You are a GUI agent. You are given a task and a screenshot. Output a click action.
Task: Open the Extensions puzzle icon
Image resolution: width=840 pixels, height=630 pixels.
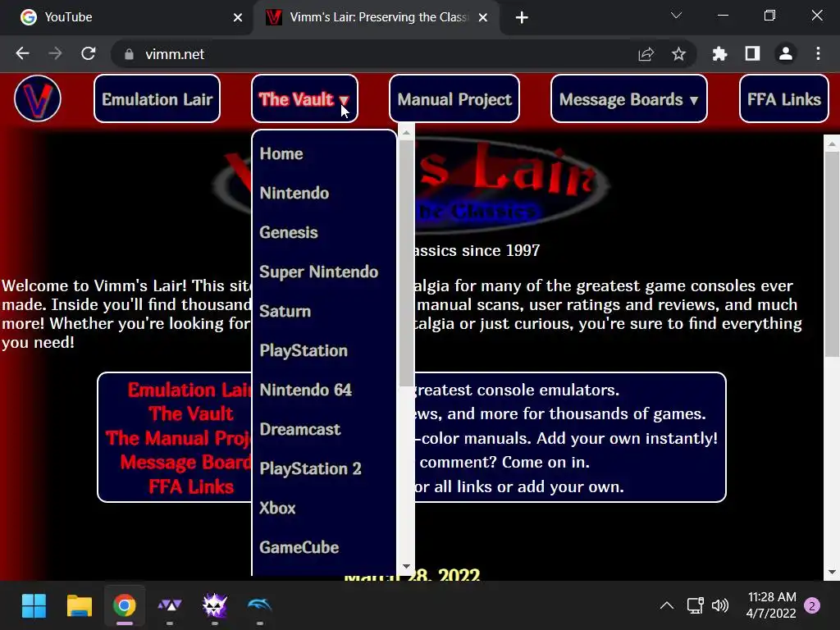point(719,53)
